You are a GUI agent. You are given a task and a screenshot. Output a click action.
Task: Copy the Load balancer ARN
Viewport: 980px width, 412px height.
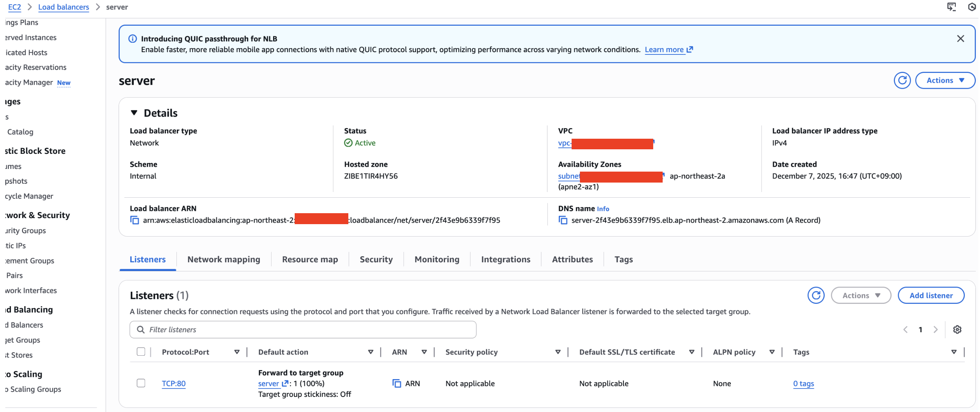coord(134,220)
